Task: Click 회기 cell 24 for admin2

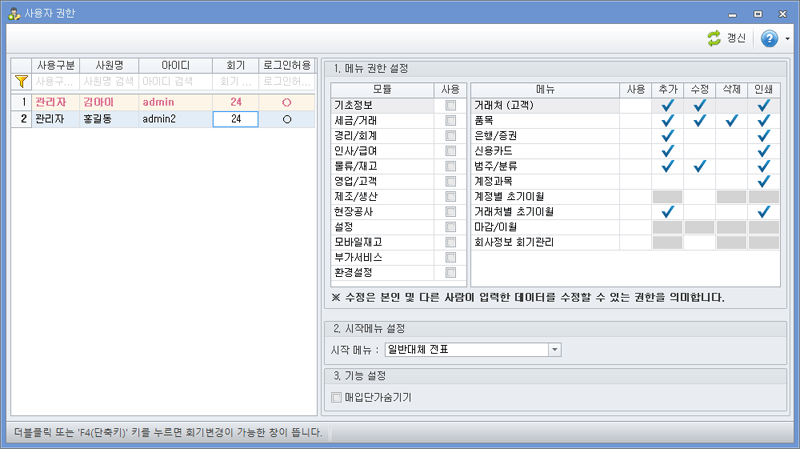Action: pos(235,119)
